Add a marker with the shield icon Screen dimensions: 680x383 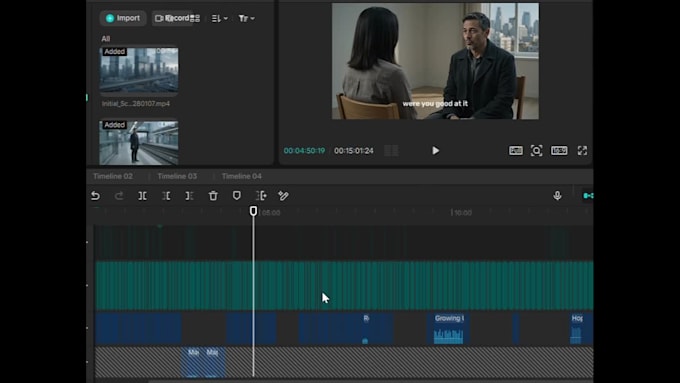pos(236,196)
